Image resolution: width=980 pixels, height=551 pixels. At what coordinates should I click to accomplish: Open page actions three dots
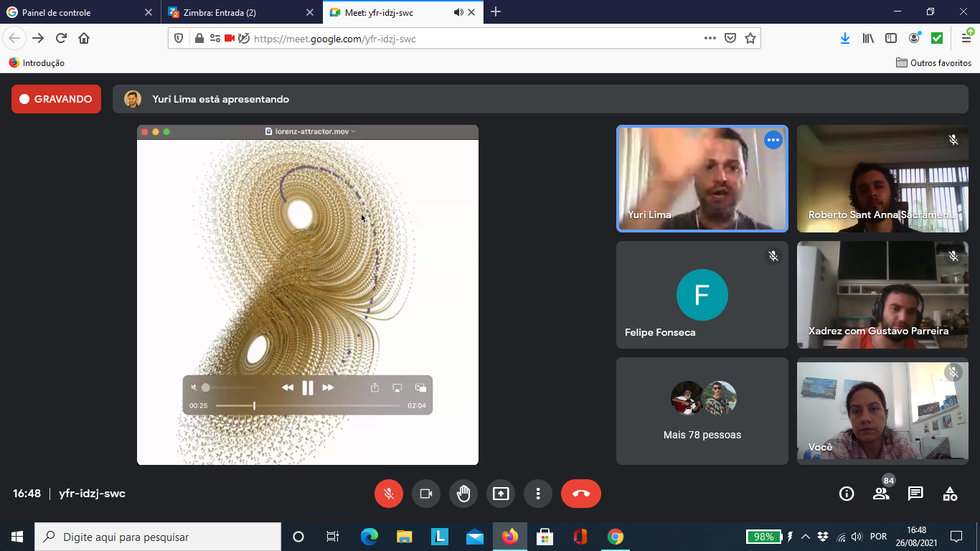(710, 39)
